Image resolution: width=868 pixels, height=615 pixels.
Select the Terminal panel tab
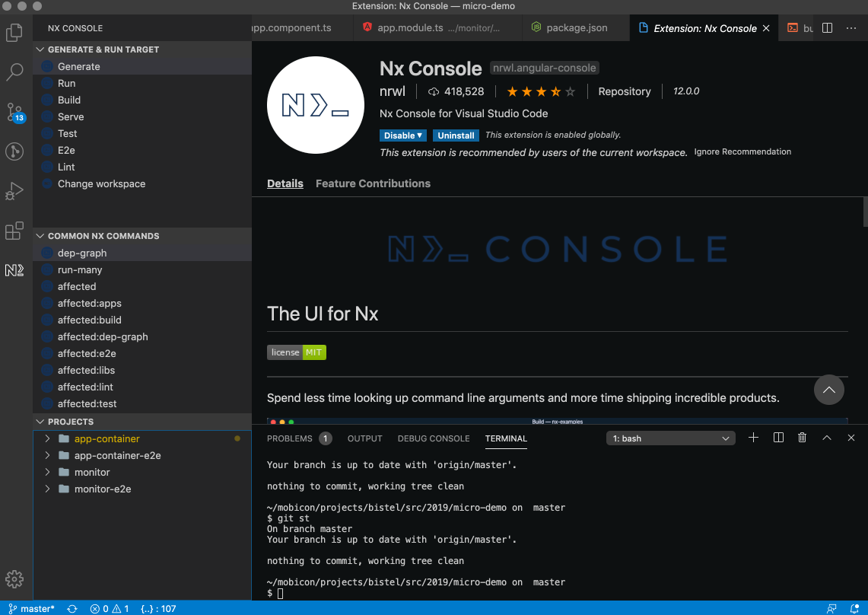(x=506, y=438)
